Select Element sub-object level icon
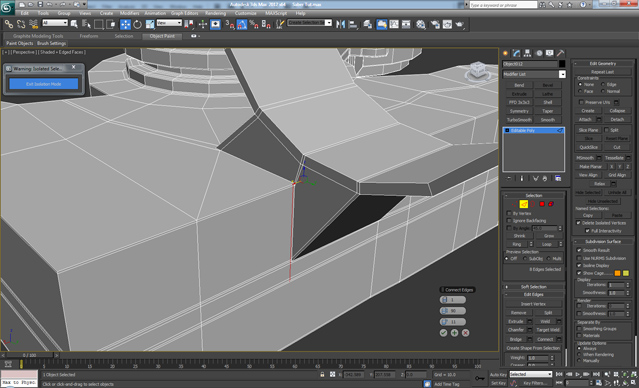The height and width of the screenshot is (388, 639). click(x=551, y=204)
